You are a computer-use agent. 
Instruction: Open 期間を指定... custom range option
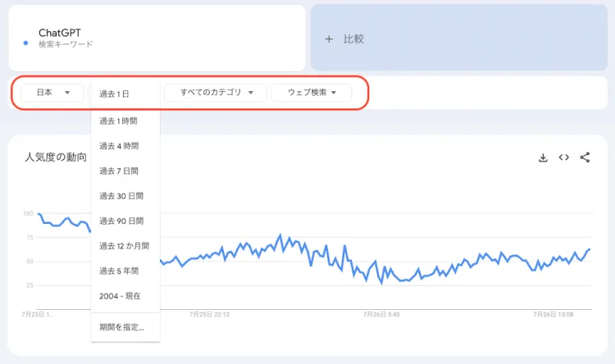tap(125, 327)
